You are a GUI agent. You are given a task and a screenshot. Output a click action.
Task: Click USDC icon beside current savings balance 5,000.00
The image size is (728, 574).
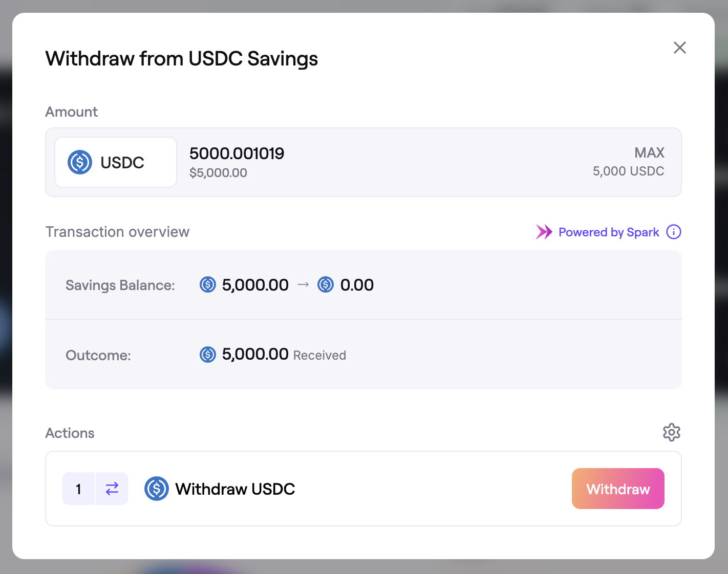click(208, 284)
